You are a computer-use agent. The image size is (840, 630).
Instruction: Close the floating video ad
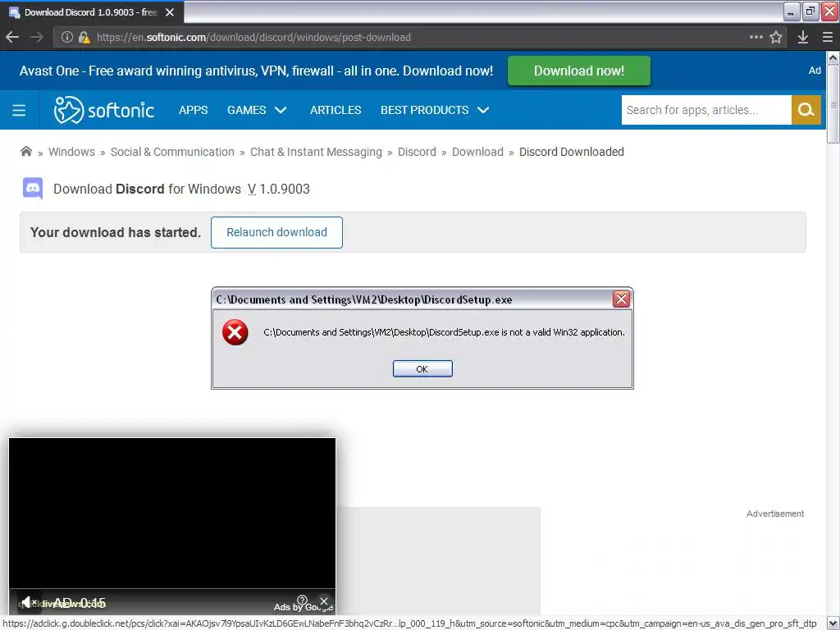click(323, 601)
